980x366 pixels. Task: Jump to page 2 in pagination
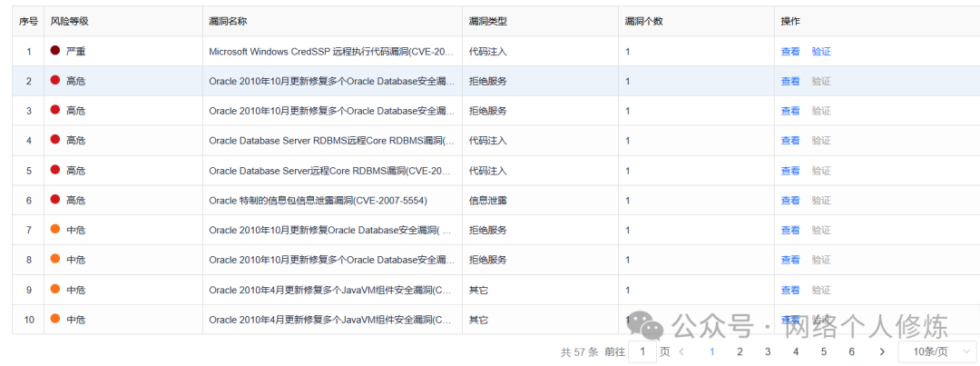point(740,351)
